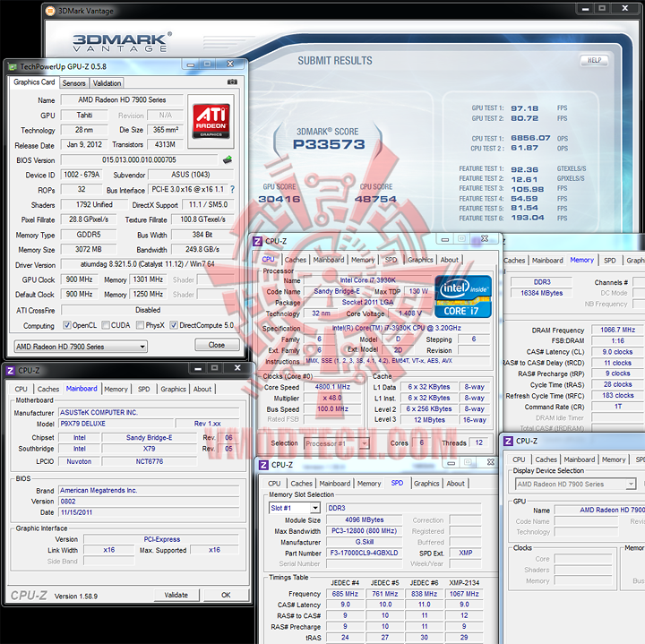Click the Part Number field F3-17000CL9-4GBXLD
This screenshot has width=645, height=644.
click(x=364, y=554)
